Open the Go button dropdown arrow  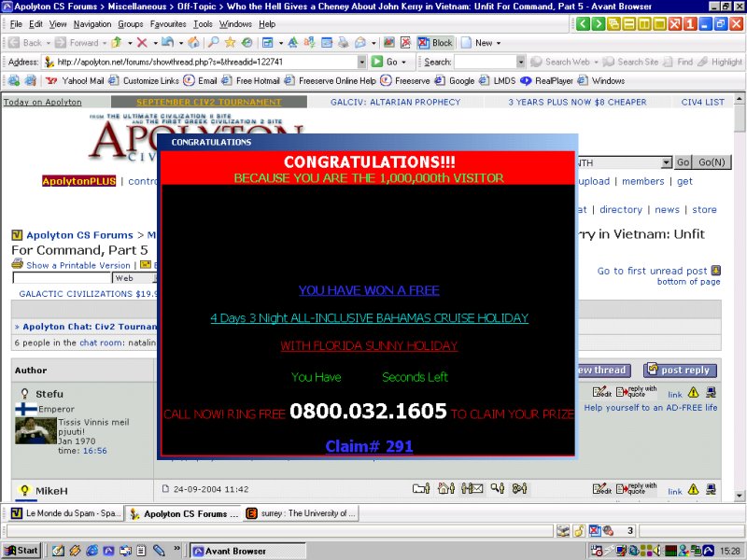[x=404, y=62]
